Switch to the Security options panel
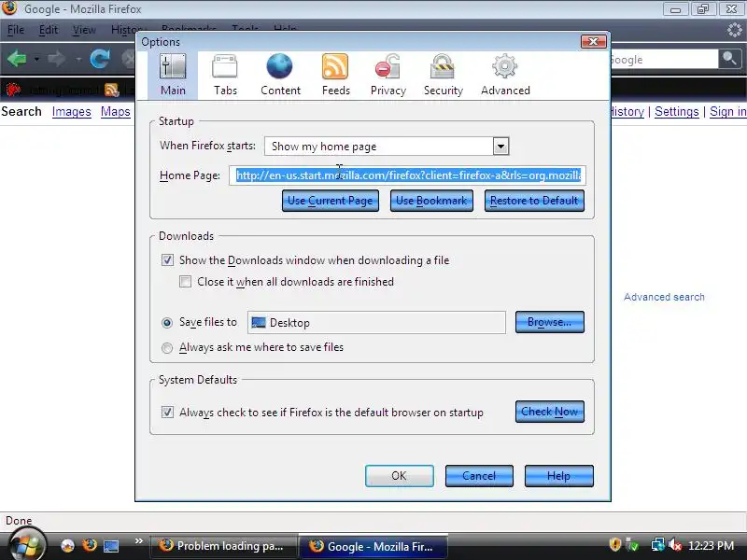The image size is (747, 560). coord(443,76)
